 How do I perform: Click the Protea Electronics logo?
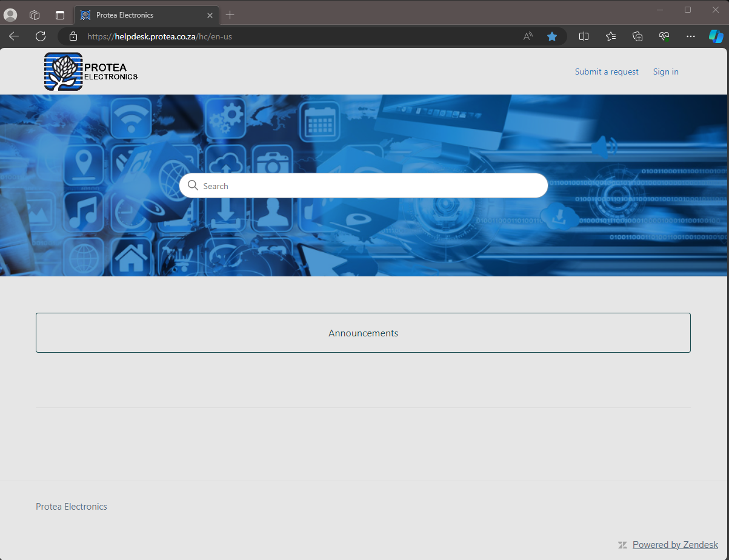point(90,71)
